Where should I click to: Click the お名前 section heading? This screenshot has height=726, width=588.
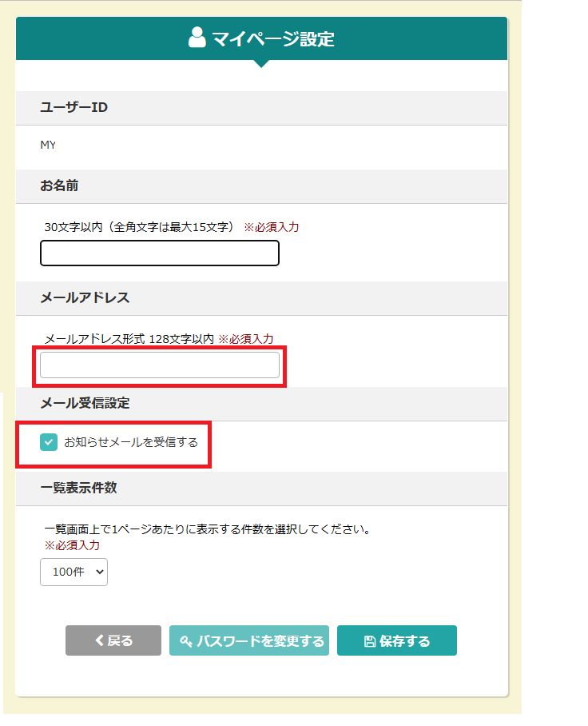pos(59,186)
